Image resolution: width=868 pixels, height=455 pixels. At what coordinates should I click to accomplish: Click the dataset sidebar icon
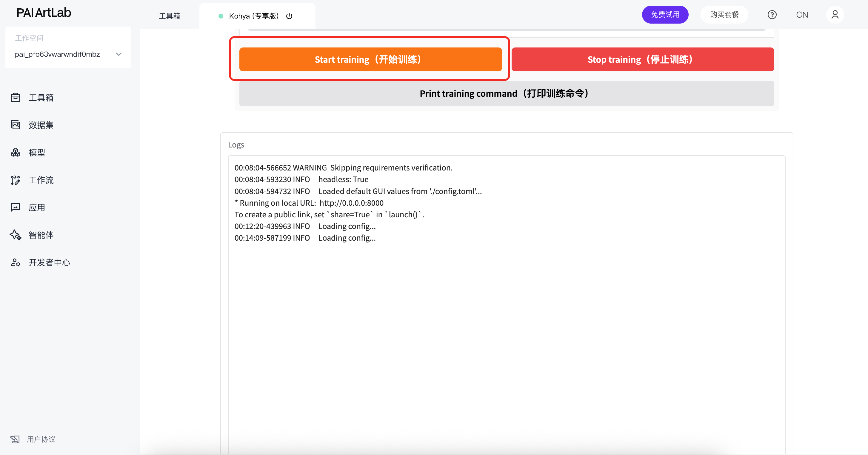pyautogui.click(x=16, y=125)
